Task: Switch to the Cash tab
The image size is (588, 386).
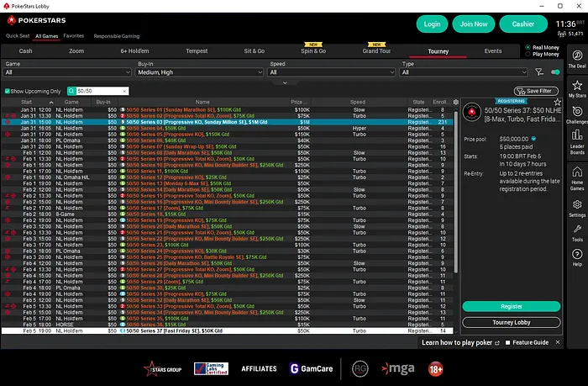Action: (25, 51)
